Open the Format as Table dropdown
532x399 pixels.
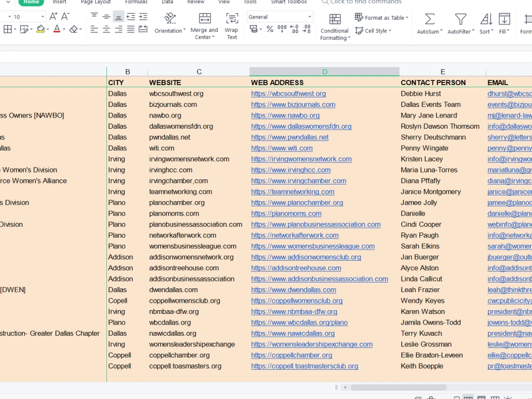click(382, 18)
